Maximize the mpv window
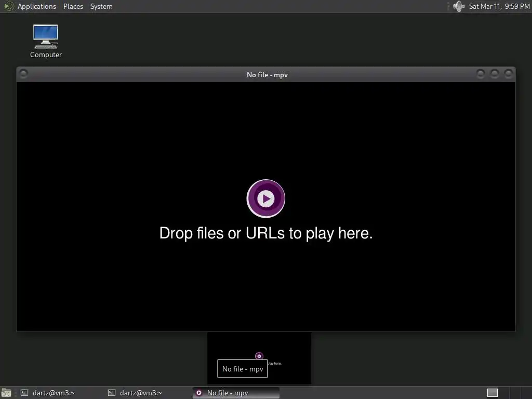The width and height of the screenshot is (532, 399). click(x=495, y=74)
